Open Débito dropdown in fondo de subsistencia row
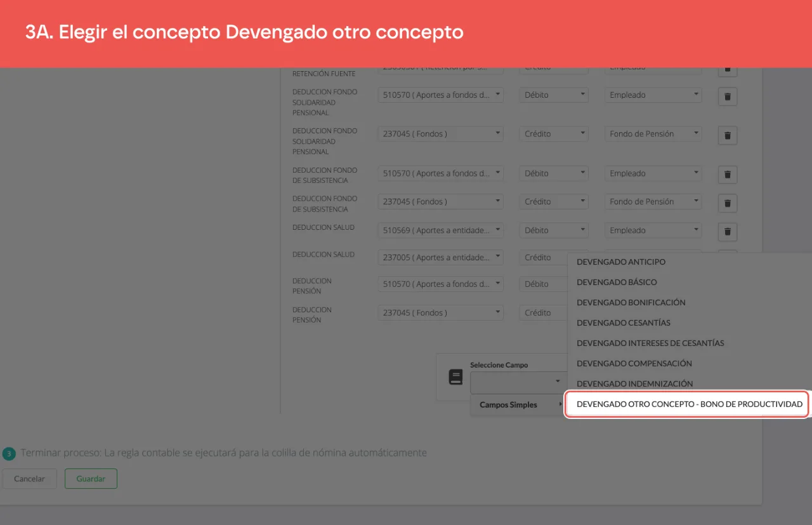812x525 pixels. point(554,173)
